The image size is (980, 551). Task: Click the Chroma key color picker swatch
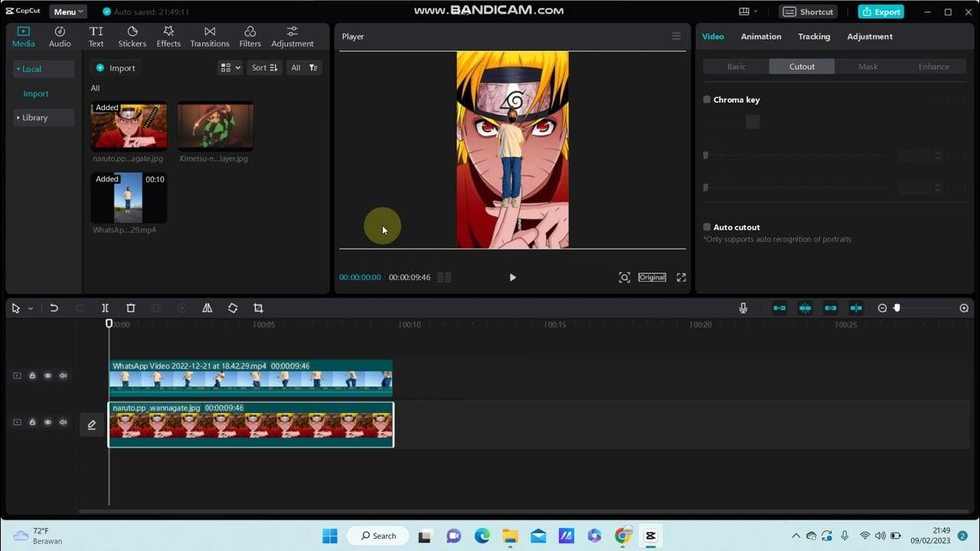tap(753, 122)
